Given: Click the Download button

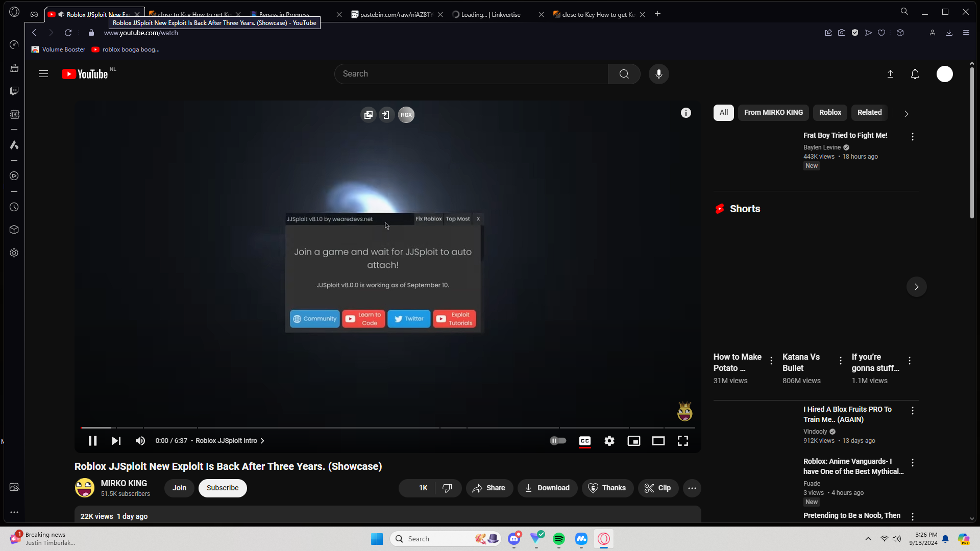Looking at the screenshot, I should (x=548, y=488).
